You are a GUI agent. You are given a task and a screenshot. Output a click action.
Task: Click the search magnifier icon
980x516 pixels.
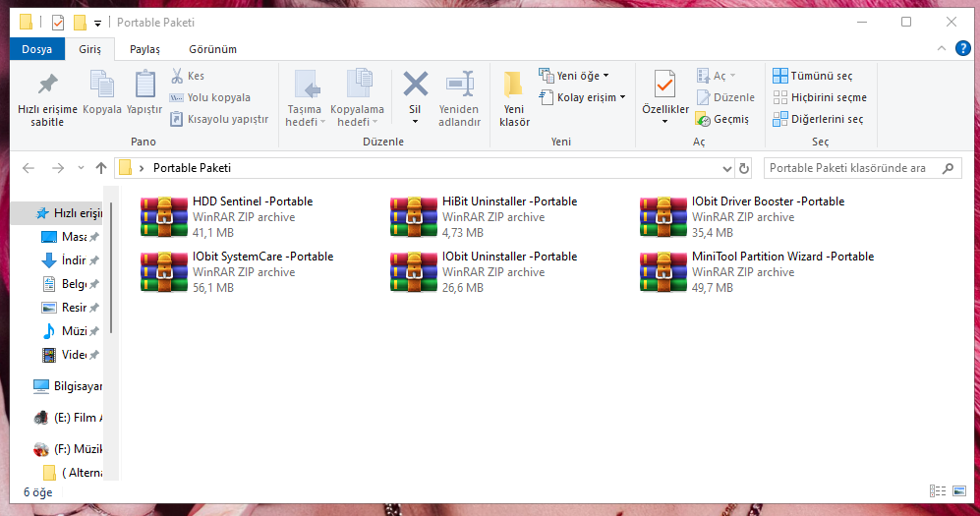[x=949, y=168]
